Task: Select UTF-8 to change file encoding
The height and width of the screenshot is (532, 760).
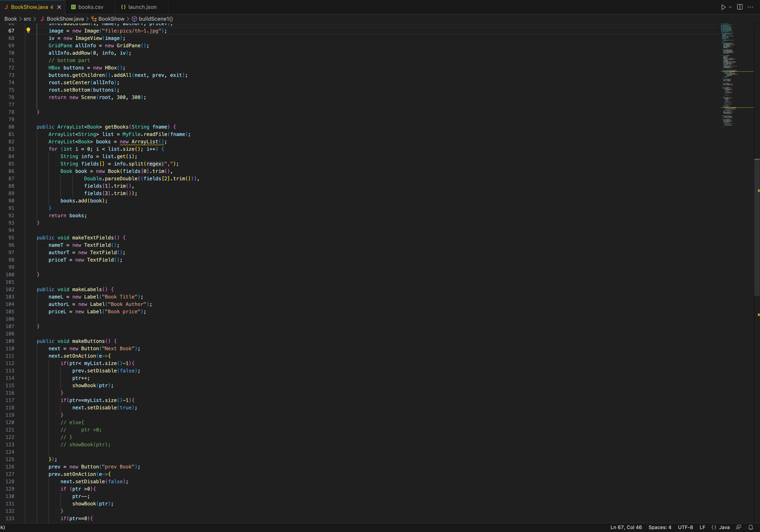Action: click(685, 527)
